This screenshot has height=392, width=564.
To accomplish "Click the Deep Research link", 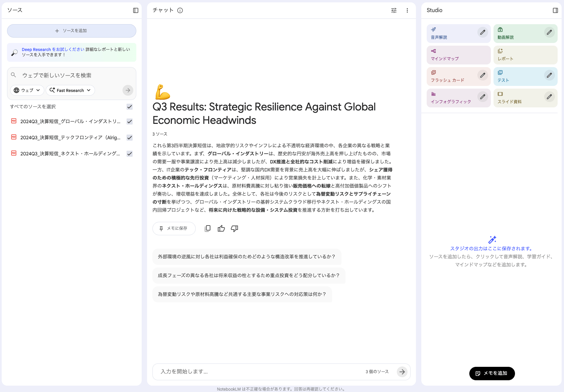I will pyautogui.click(x=36, y=49).
